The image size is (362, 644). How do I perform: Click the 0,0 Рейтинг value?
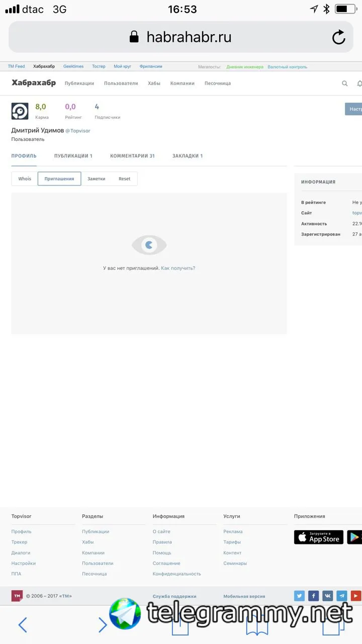click(70, 107)
